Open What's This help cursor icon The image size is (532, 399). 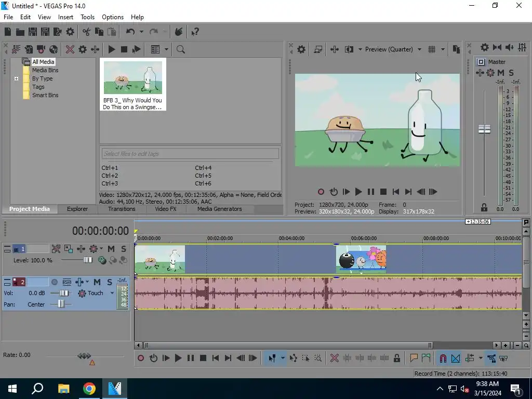point(195,32)
